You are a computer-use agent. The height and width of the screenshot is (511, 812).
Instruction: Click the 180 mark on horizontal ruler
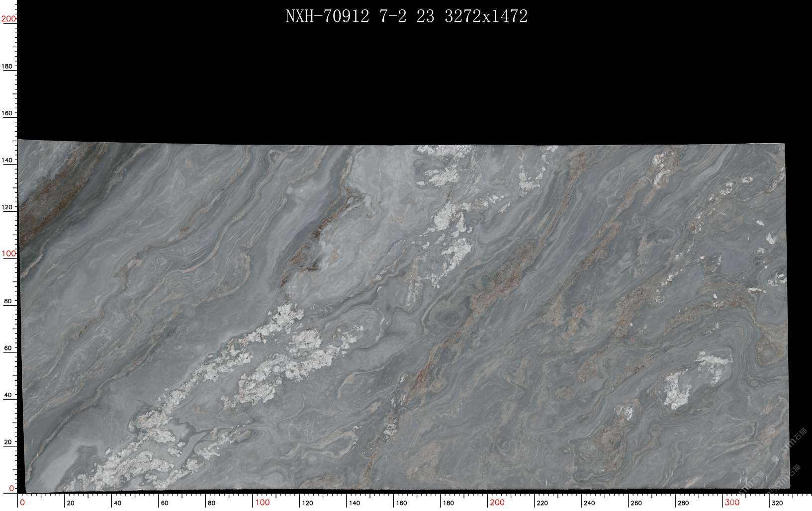(448, 503)
